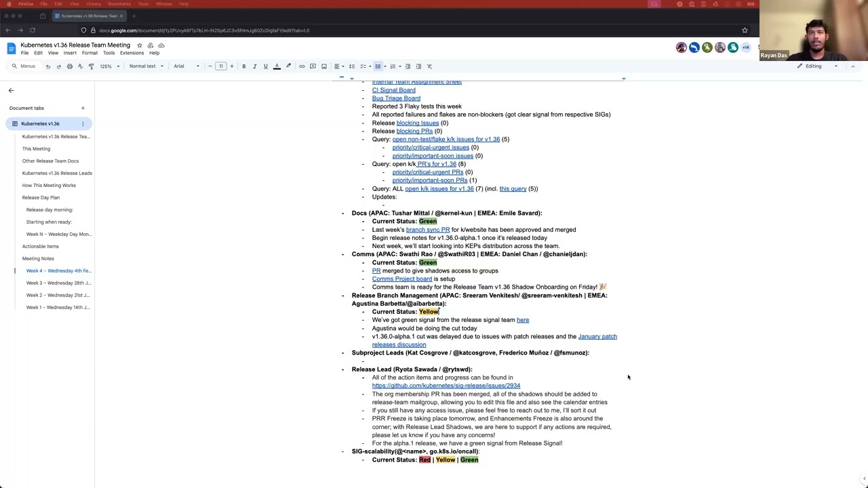
Task: Decrease indent of the paragraph
Action: pos(407,66)
